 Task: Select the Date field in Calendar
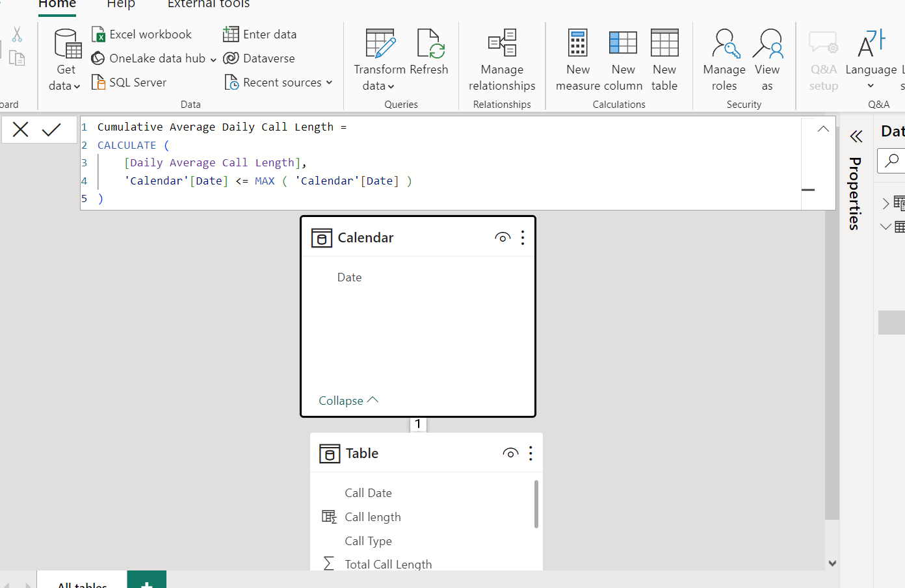(x=350, y=277)
